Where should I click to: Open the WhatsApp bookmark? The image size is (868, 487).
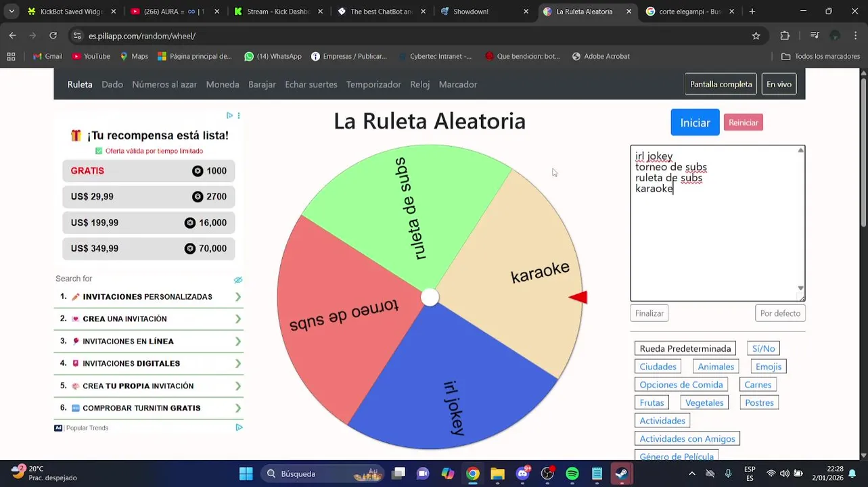[x=273, y=56]
